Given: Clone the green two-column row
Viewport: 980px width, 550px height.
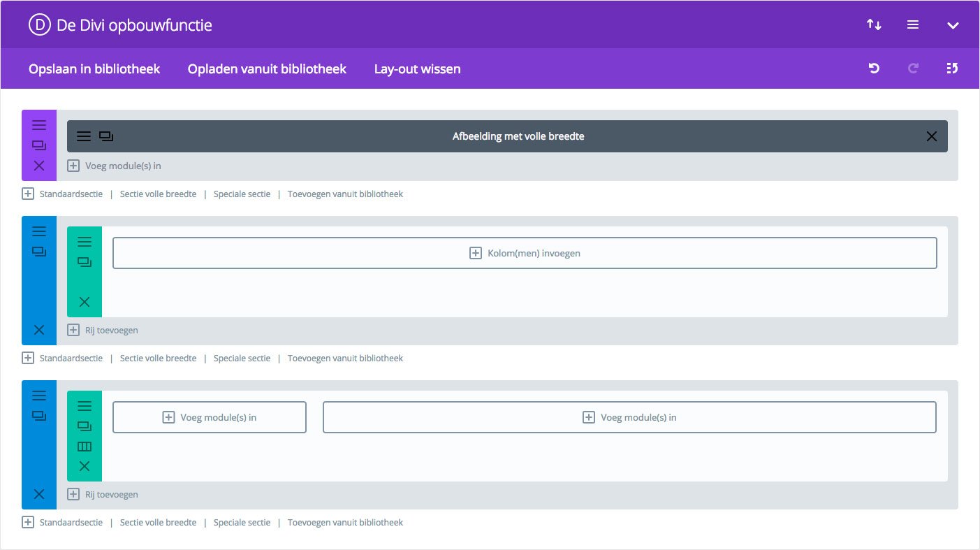Looking at the screenshot, I should pos(85,426).
